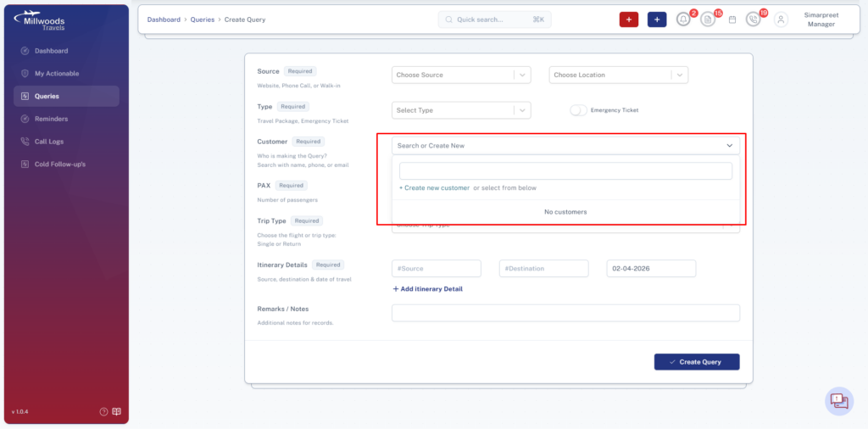Open the notifications bell icon
The image size is (868, 429).
coord(684,19)
